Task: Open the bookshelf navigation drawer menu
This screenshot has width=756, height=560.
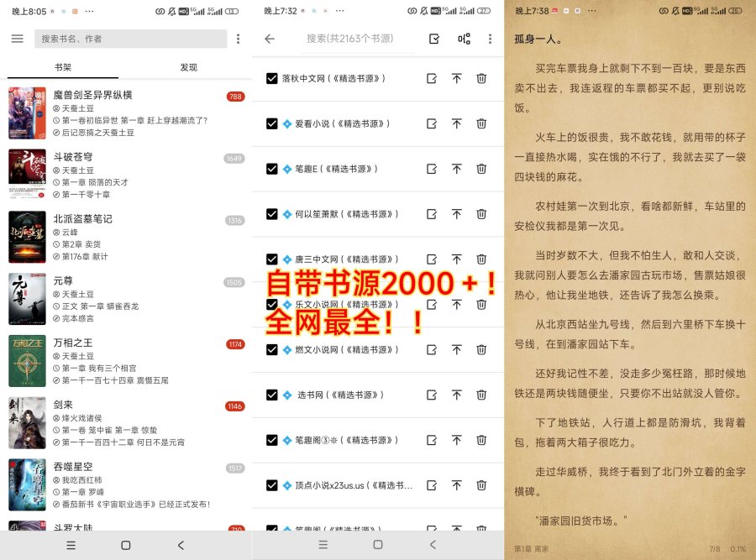Action: (x=17, y=39)
